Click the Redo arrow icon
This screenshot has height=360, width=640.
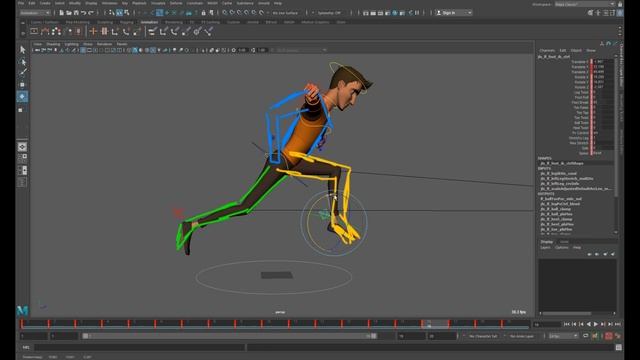click(x=91, y=13)
